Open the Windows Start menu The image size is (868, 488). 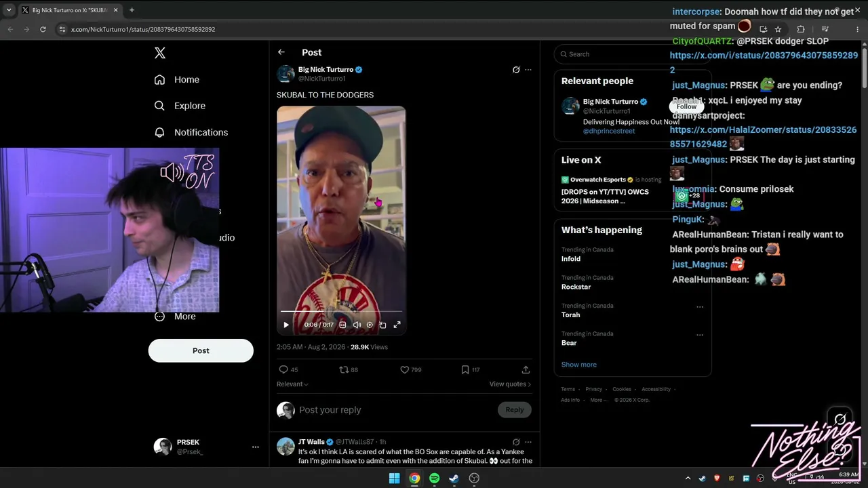[394, 478]
